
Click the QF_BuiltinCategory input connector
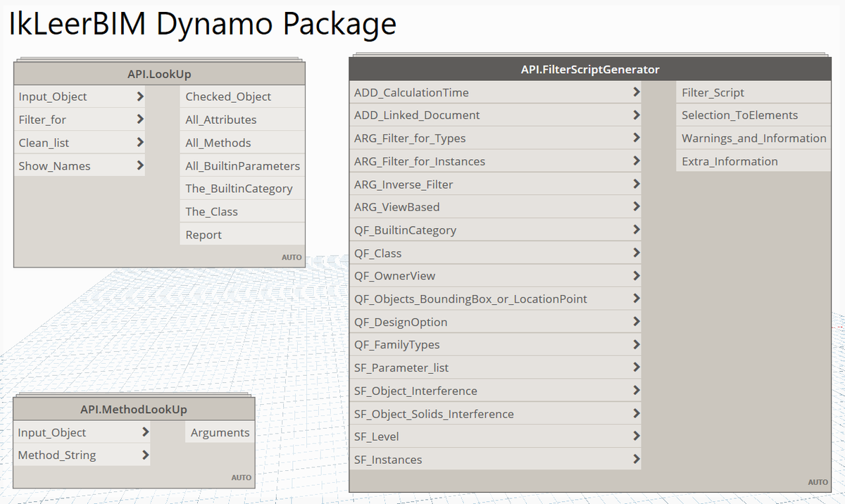click(637, 229)
